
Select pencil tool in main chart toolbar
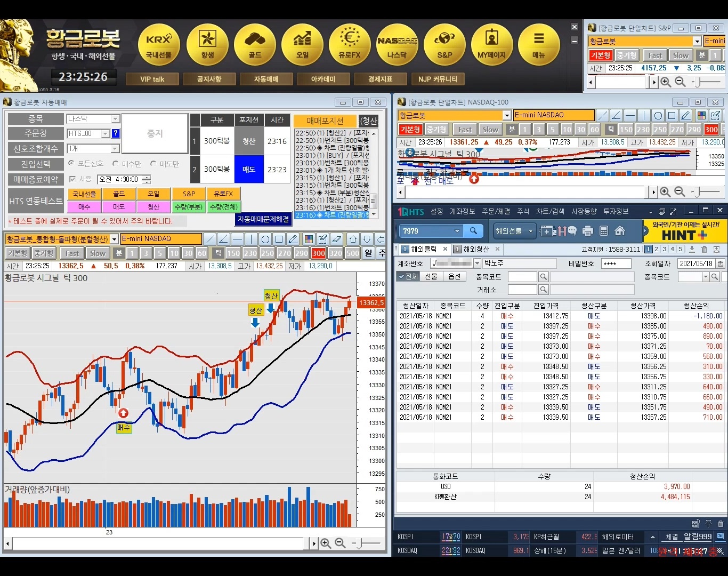[293, 239]
